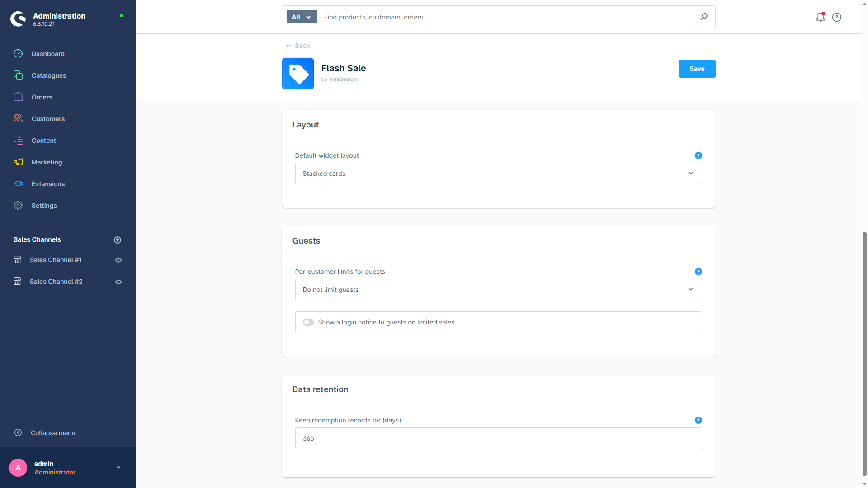Click the page vertical scrollbar
868x488 pixels.
click(x=864, y=353)
